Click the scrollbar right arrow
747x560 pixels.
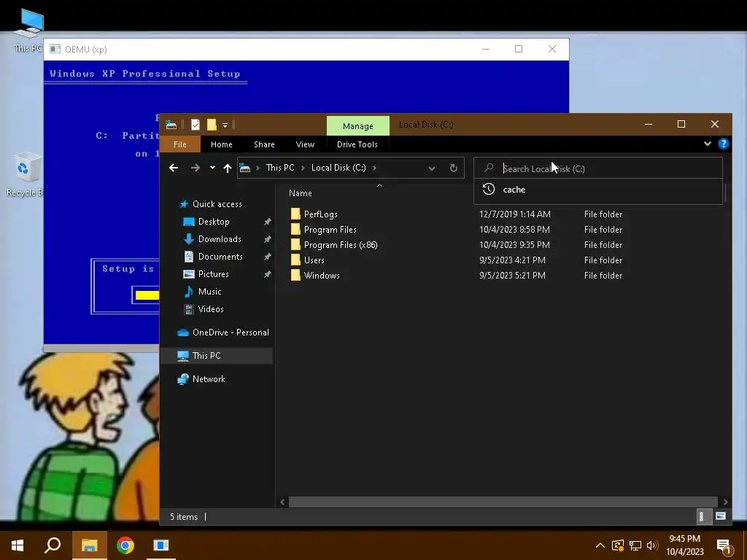(725, 502)
